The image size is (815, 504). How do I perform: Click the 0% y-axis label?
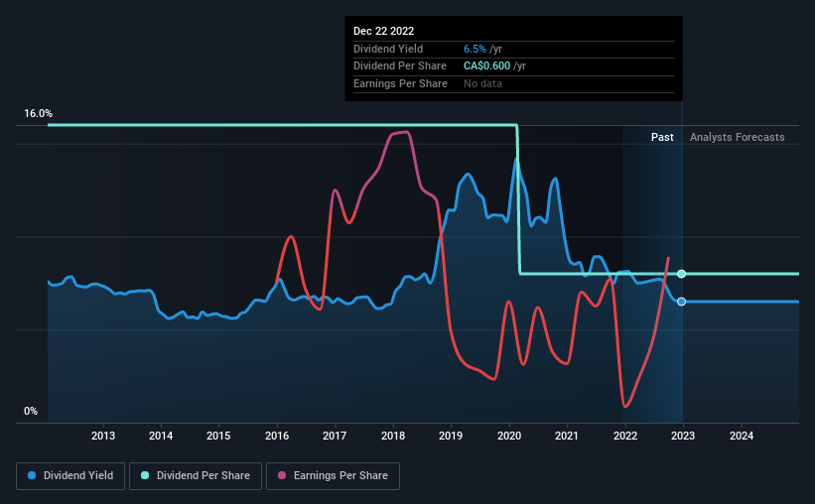(31, 411)
